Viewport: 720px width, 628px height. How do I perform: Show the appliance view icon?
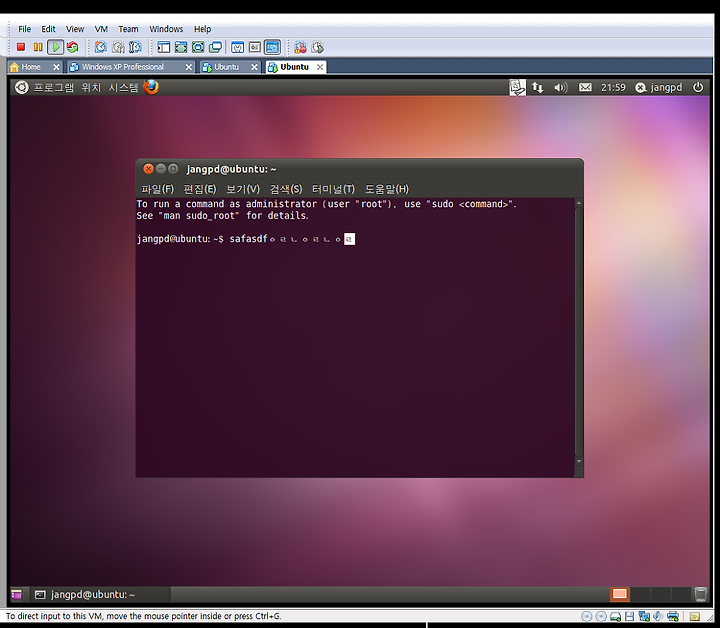(x=255, y=47)
